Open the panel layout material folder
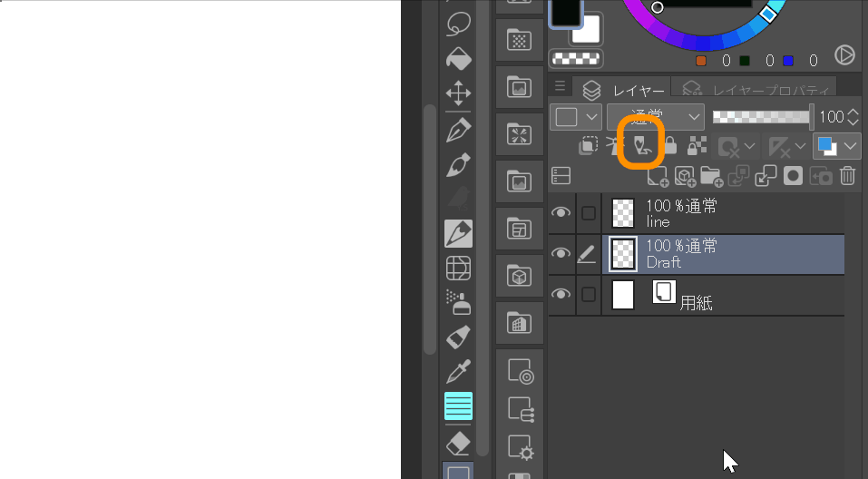 coord(519,229)
